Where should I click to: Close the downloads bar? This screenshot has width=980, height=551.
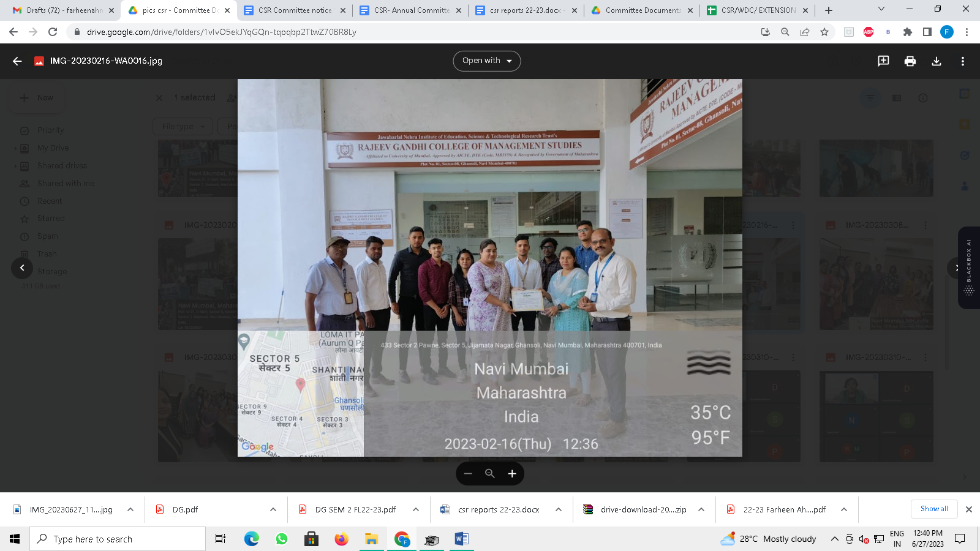pos(969,509)
